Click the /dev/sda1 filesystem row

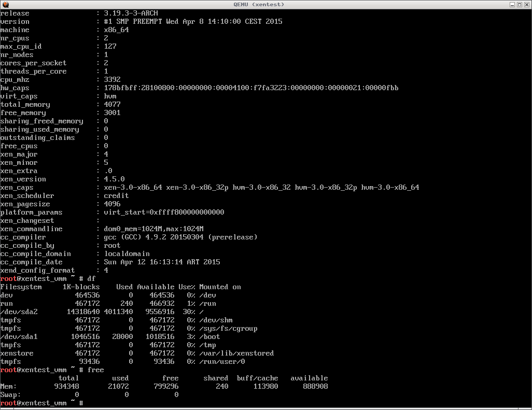(x=19, y=336)
